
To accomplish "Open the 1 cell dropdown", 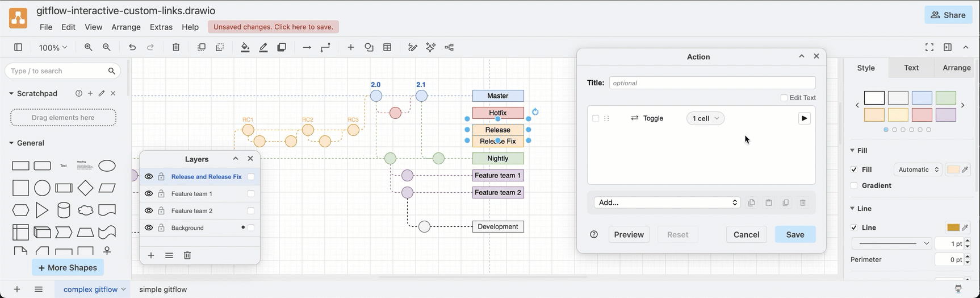I will [x=705, y=118].
